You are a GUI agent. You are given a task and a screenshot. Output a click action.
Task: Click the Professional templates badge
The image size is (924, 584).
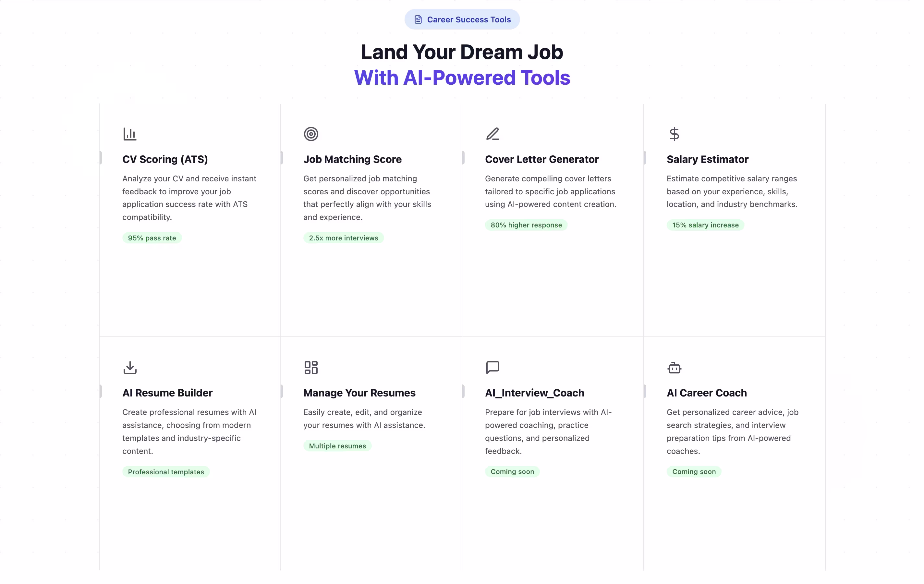(x=166, y=471)
